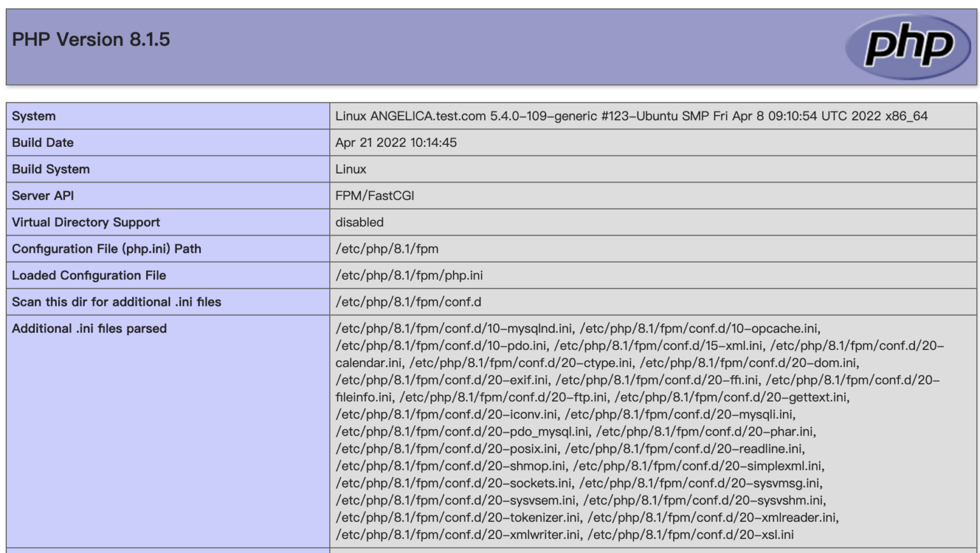The image size is (980, 553).
Task: Select the Build System label cell
Action: click(x=51, y=169)
